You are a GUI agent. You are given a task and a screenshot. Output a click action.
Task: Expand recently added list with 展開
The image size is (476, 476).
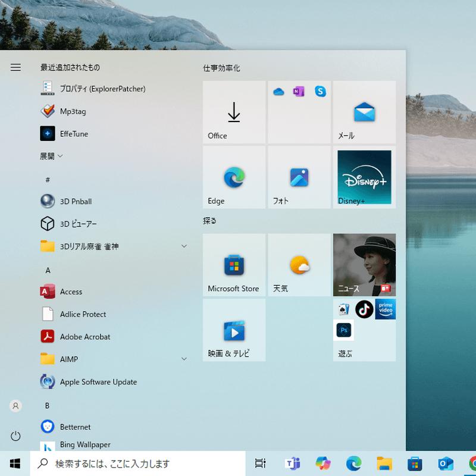51,156
